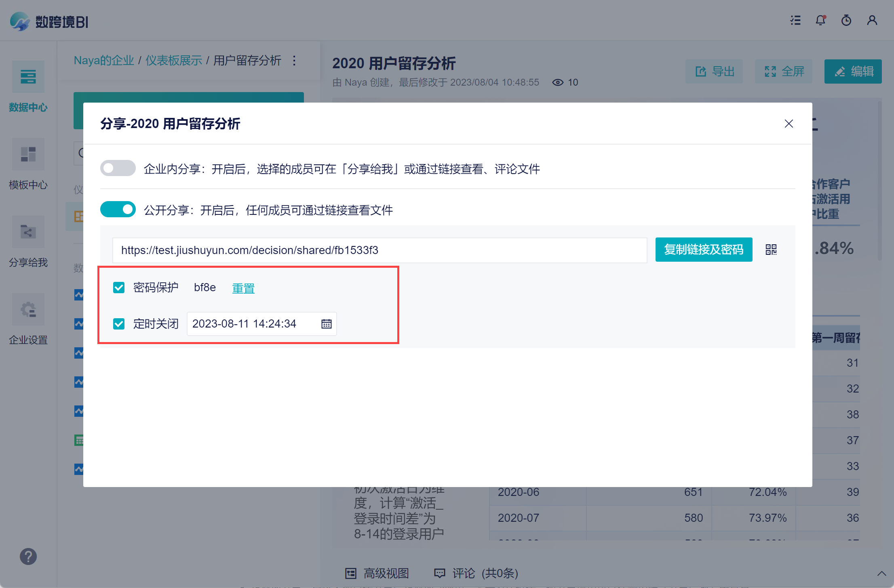
Task: Open the 企业设置 sidebar icon
Action: tap(28, 309)
